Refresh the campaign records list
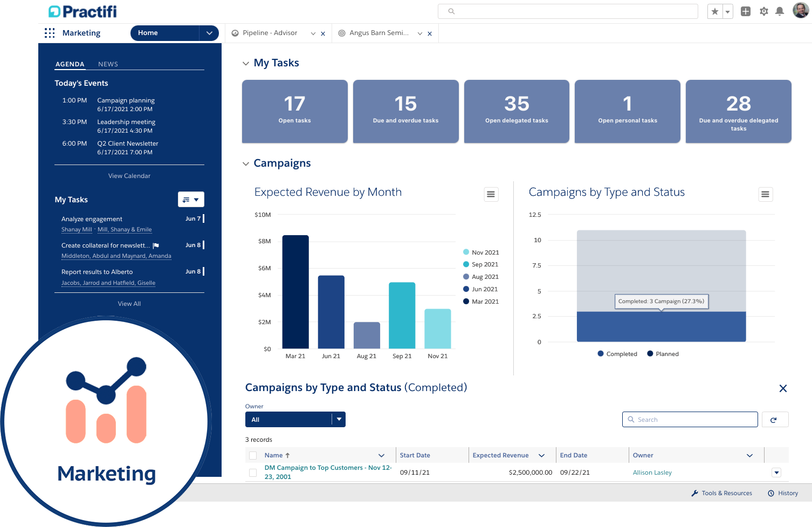This screenshot has width=812, height=527. [x=775, y=419]
